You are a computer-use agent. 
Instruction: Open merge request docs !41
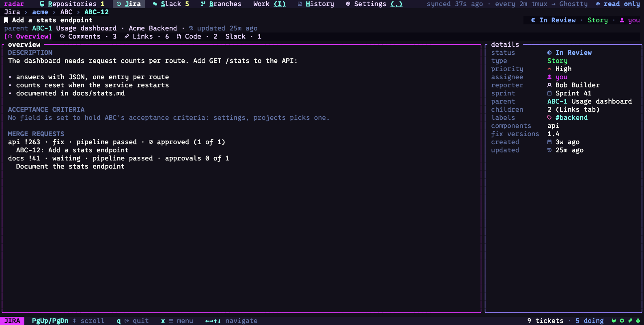pyautogui.click(x=118, y=158)
